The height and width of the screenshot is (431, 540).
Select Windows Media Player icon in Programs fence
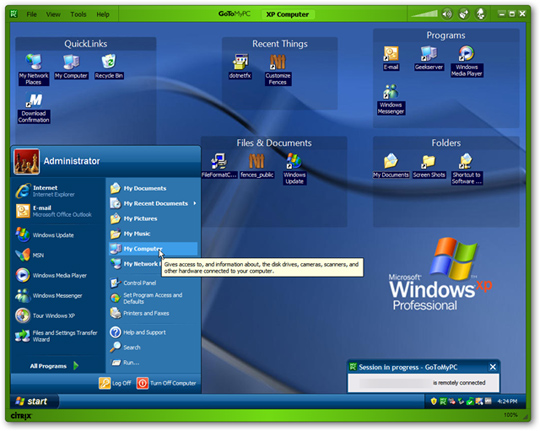coord(467,61)
